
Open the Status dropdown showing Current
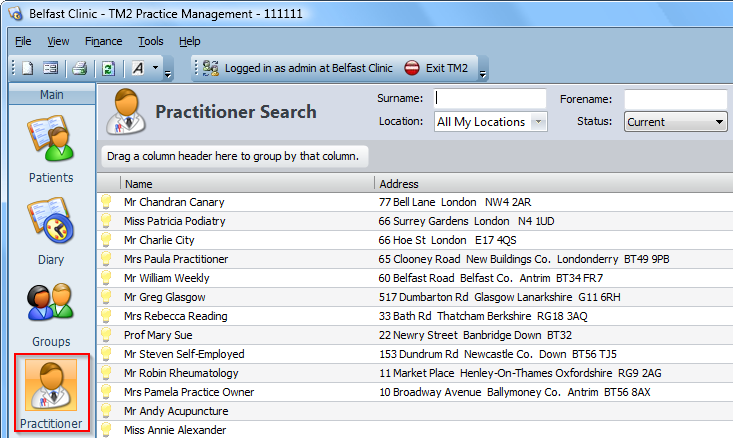click(x=676, y=122)
